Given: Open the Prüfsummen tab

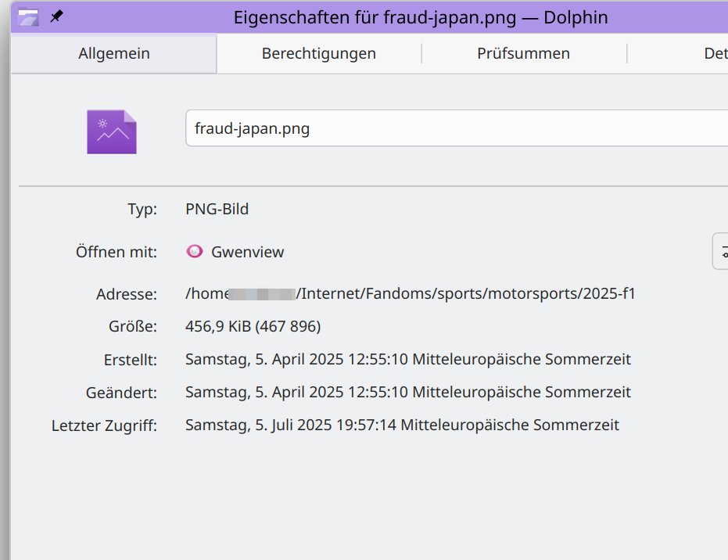Looking at the screenshot, I should click(x=524, y=53).
